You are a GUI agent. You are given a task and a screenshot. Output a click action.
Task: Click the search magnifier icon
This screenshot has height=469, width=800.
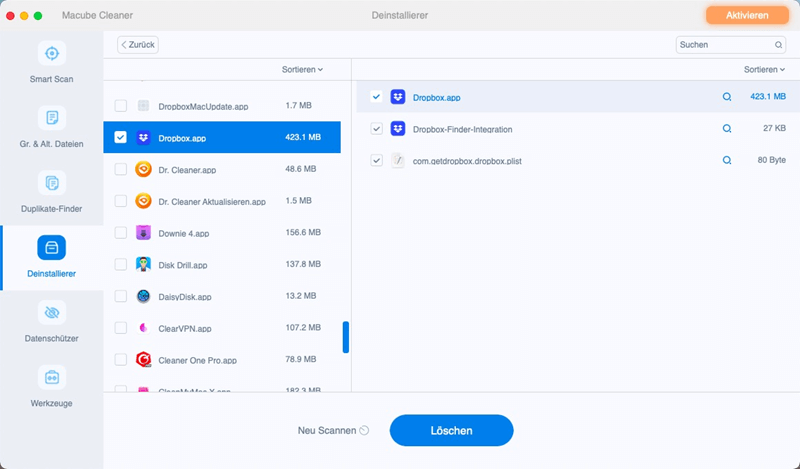point(778,45)
